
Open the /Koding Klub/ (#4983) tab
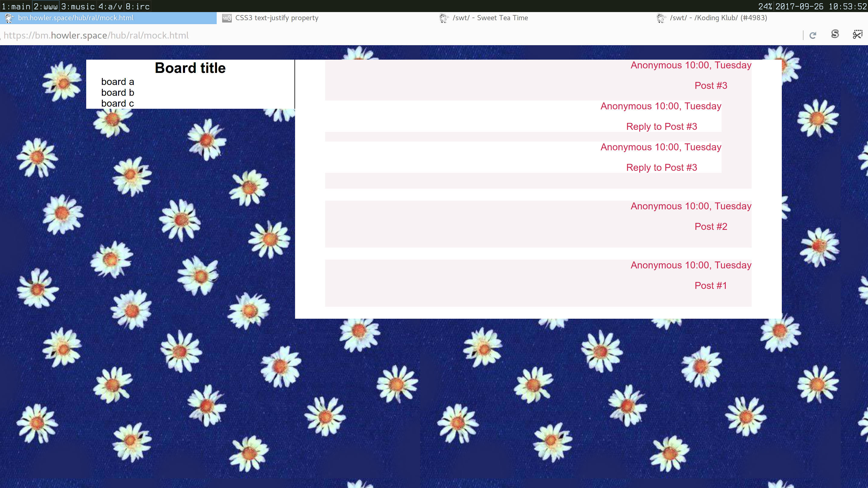[x=719, y=18]
